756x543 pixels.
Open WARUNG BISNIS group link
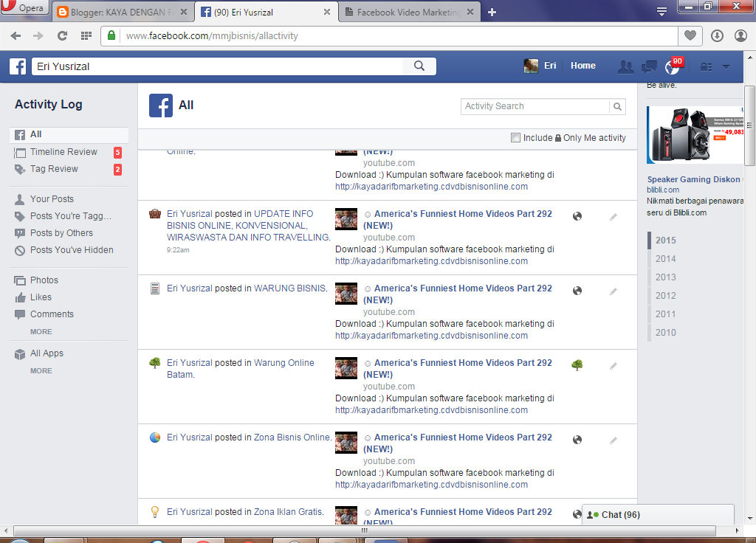(x=289, y=288)
